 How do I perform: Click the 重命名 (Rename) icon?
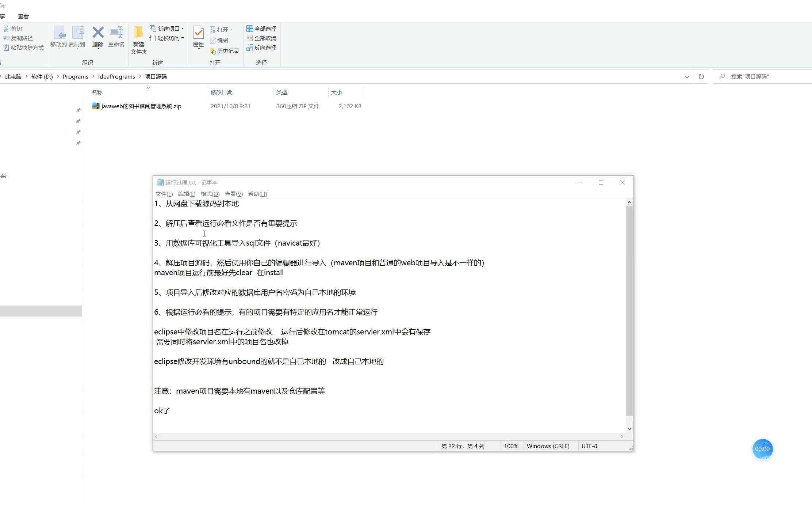pos(116,37)
